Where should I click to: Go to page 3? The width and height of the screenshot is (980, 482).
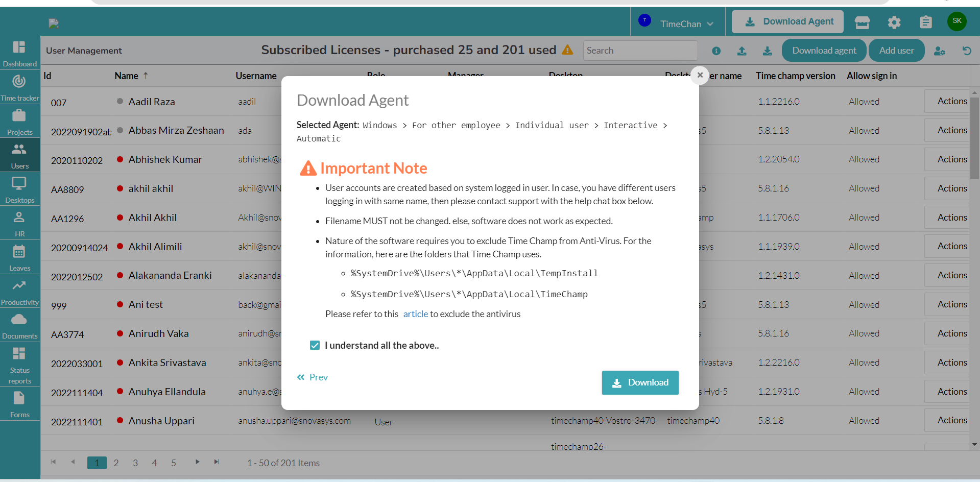[x=135, y=463]
